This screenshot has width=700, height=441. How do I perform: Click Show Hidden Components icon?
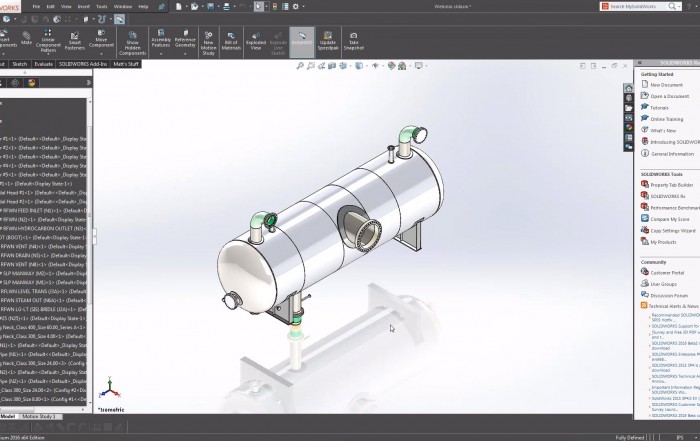[x=132, y=40]
